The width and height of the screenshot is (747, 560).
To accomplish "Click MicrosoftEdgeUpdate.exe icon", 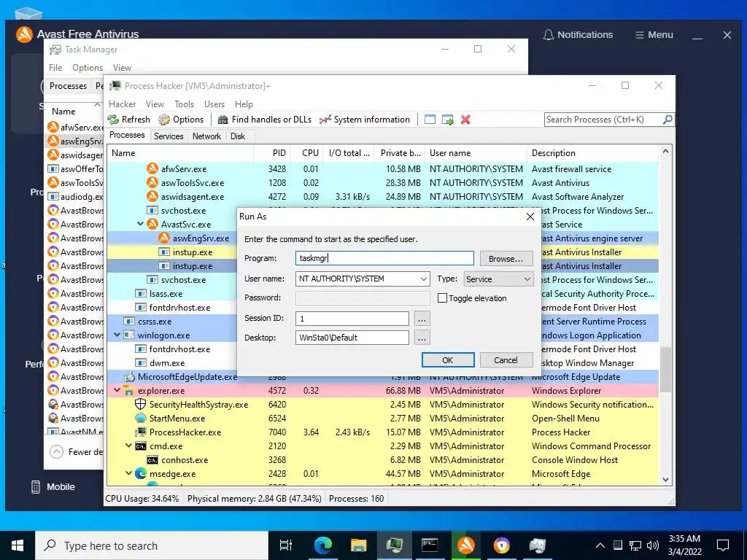I will (x=129, y=377).
